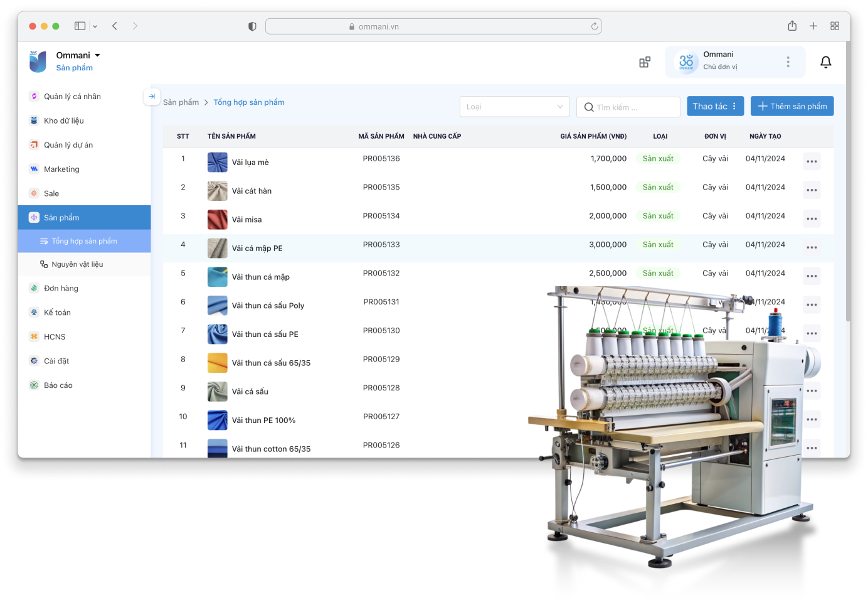This screenshot has width=868, height=600.
Task: Open row actions for Vải cá mập PE
Action: [812, 248]
